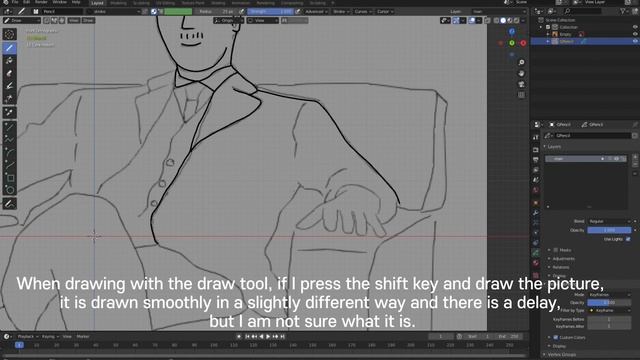Switch viewport to solid shading
Image resolution: width=640 pixels, height=360 pixels.
click(x=503, y=20)
